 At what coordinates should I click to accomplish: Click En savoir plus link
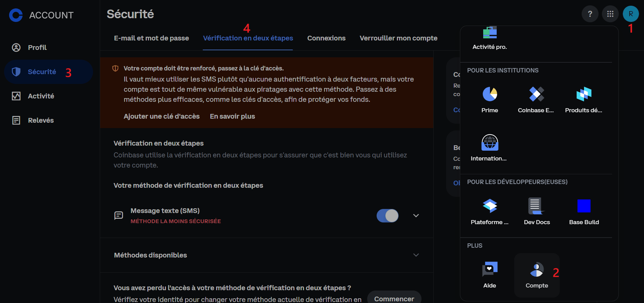click(x=232, y=116)
